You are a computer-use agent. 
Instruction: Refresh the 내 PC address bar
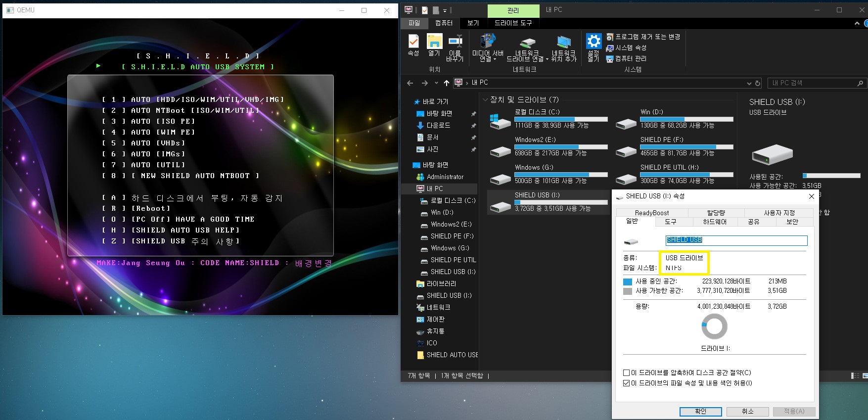tap(757, 83)
